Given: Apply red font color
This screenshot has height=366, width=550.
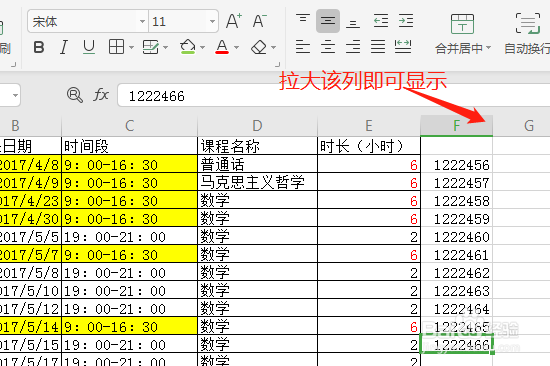Looking at the screenshot, I should [222, 47].
